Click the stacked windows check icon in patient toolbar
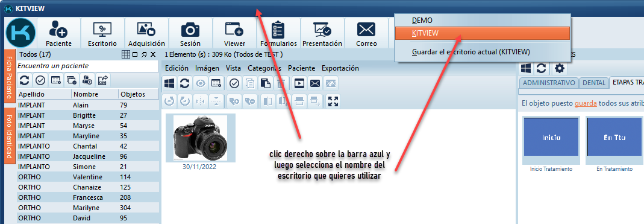This screenshot has height=224, width=644. [71, 80]
